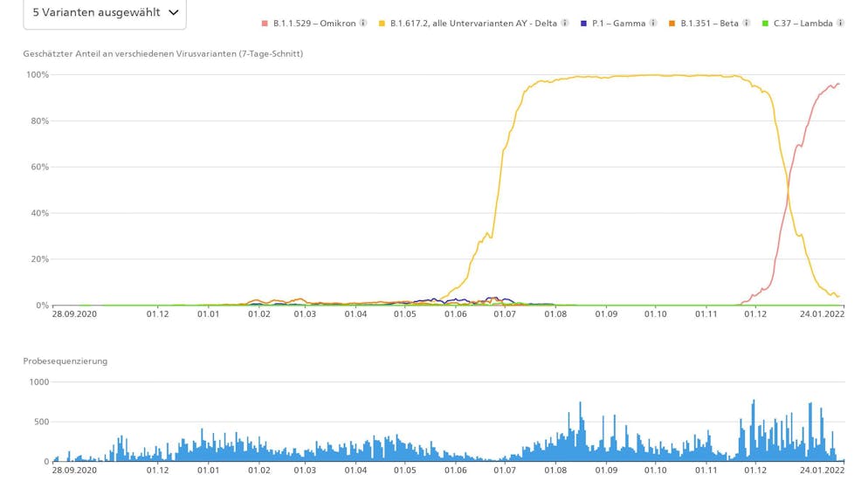Click the green Lambda legend color square

coord(766,24)
